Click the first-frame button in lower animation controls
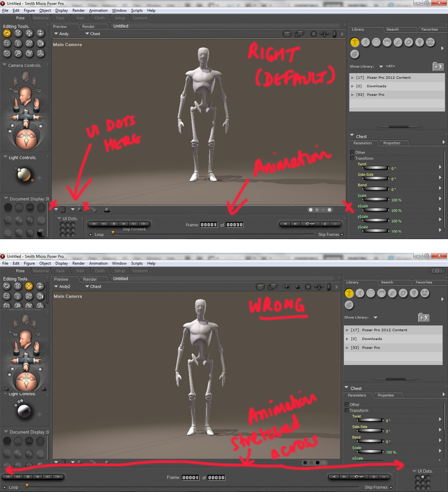This screenshot has height=492, width=448. pyautogui.click(x=8, y=477)
